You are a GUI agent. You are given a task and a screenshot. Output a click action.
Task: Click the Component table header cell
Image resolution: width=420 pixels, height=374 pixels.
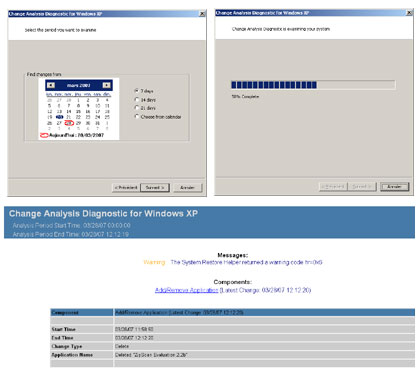click(x=82, y=313)
